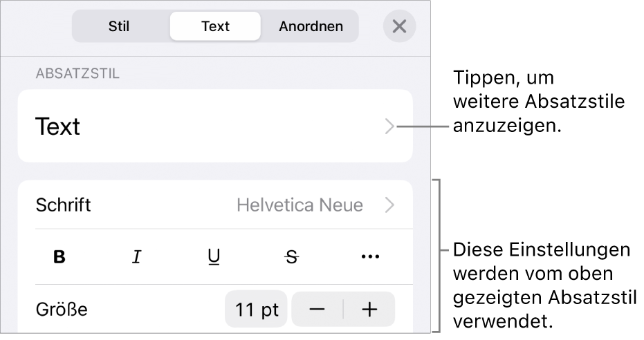
Task: Toggle italic text formatting
Action: click(137, 257)
